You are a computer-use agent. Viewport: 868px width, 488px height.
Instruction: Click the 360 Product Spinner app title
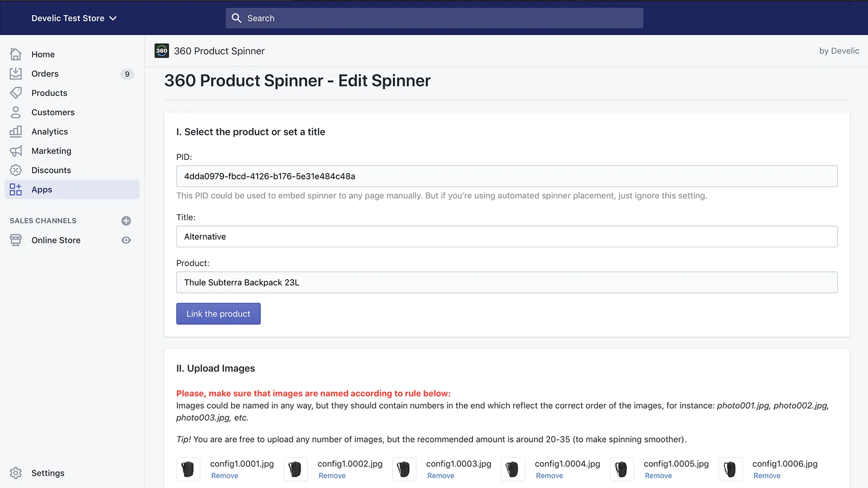219,51
